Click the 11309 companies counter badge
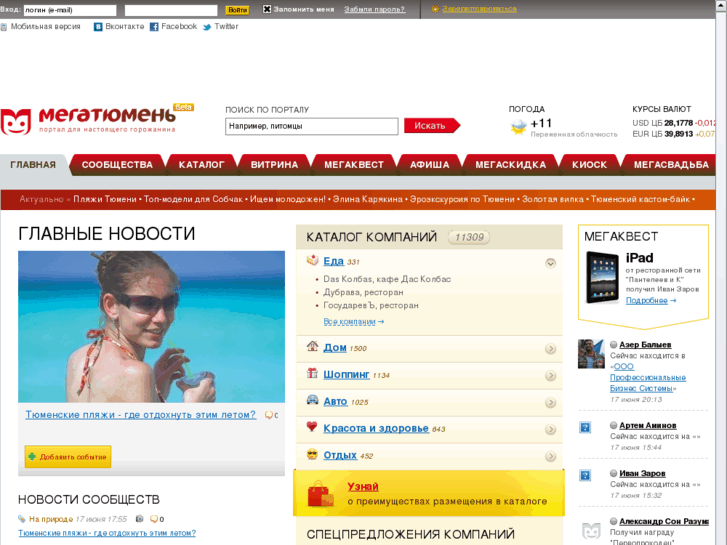The height and width of the screenshot is (545, 727). 469,237
